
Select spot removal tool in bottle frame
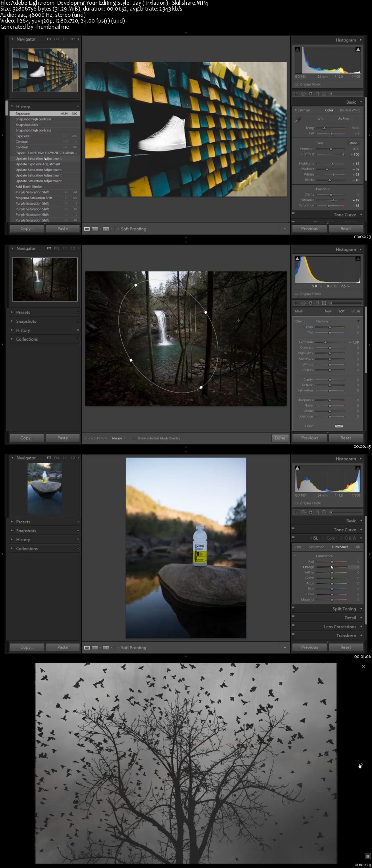point(303,513)
